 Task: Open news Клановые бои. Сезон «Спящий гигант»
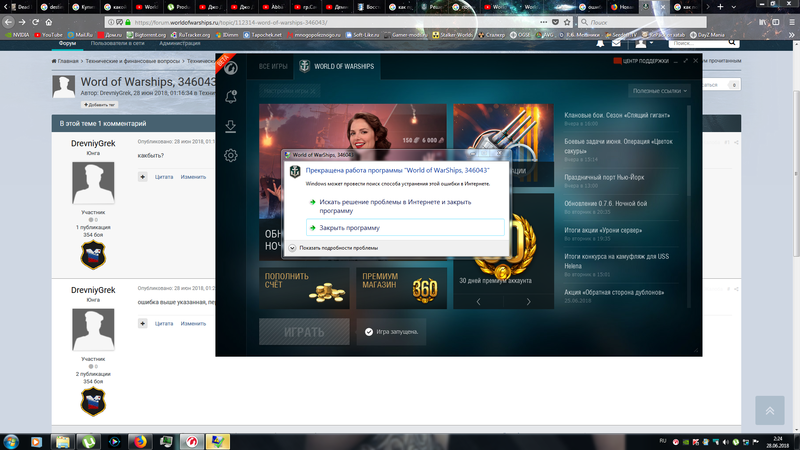[617, 115]
